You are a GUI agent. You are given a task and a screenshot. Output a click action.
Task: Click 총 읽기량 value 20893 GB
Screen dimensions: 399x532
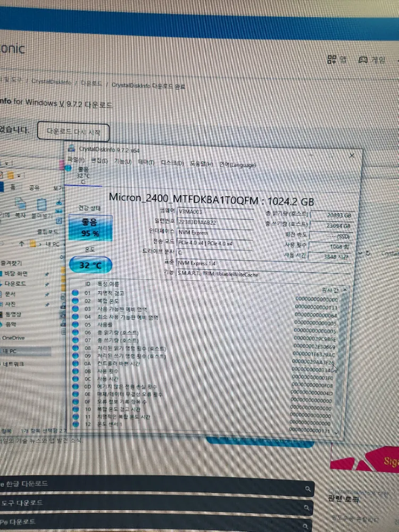coord(331,215)
